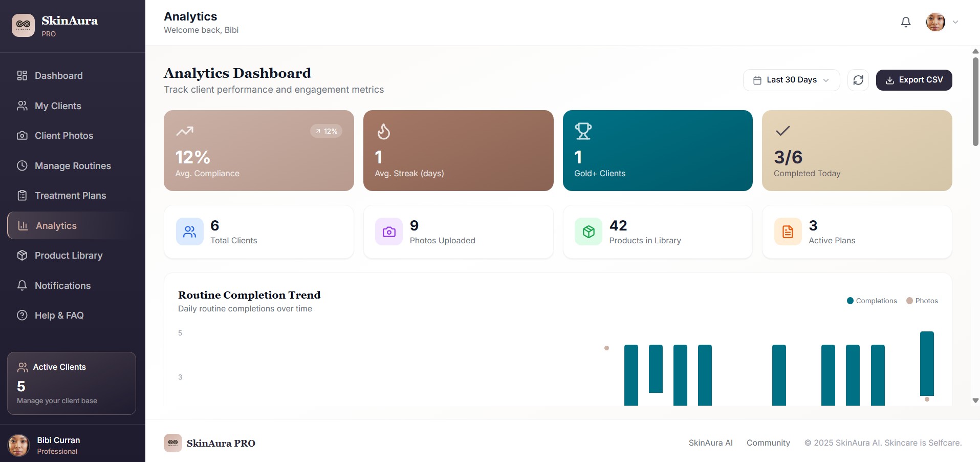The height and width of the screenshot is (462, 980).
Task: Click the 3/6 Completed Today card
Action: coord(857,151)
